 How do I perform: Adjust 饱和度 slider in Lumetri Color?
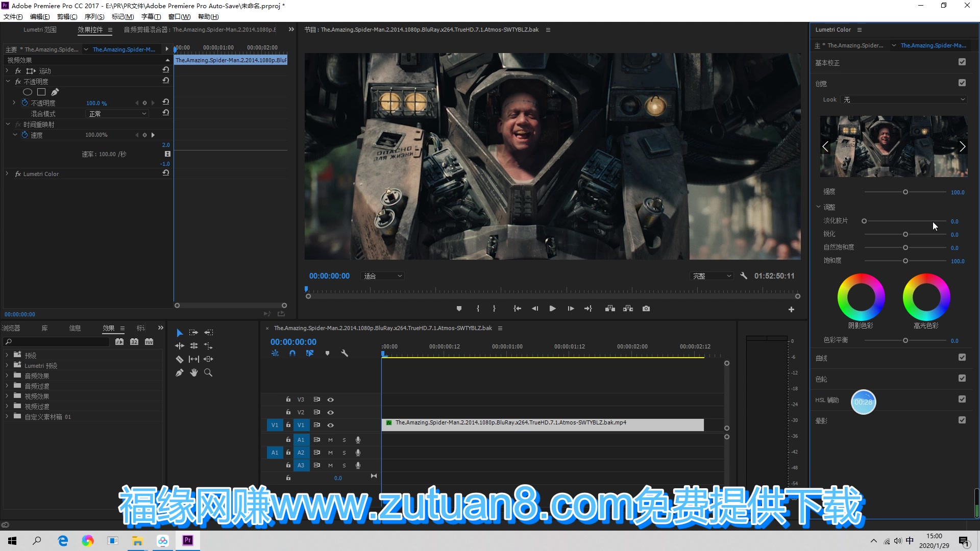click(905, 260)
